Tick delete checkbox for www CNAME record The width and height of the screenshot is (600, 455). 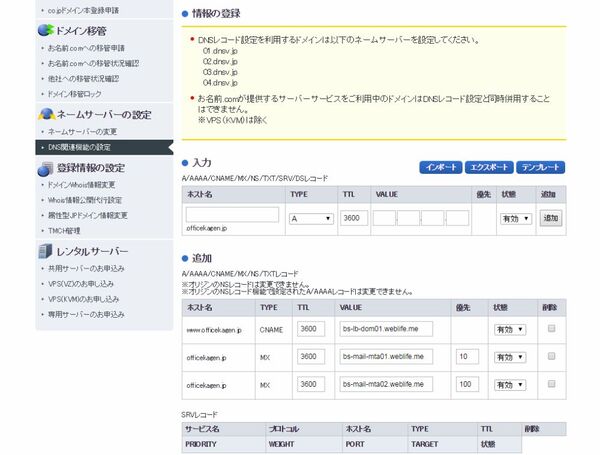551,328
